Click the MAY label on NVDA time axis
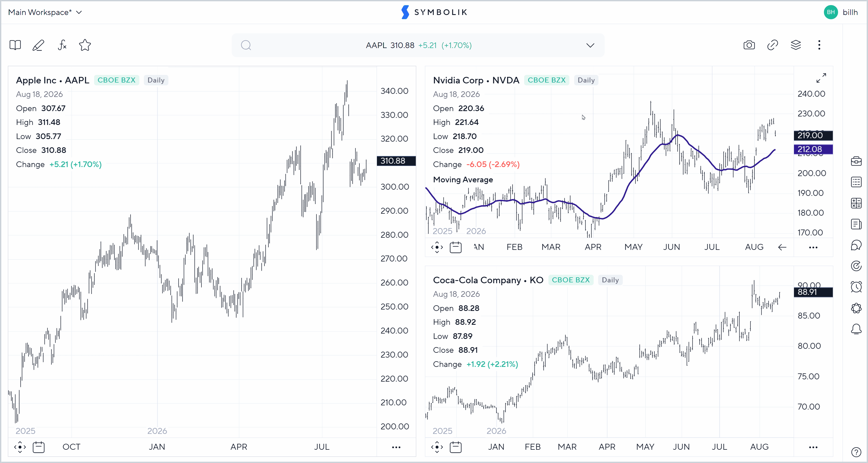This screenshot has width=868, height=463. pos(633,247)
